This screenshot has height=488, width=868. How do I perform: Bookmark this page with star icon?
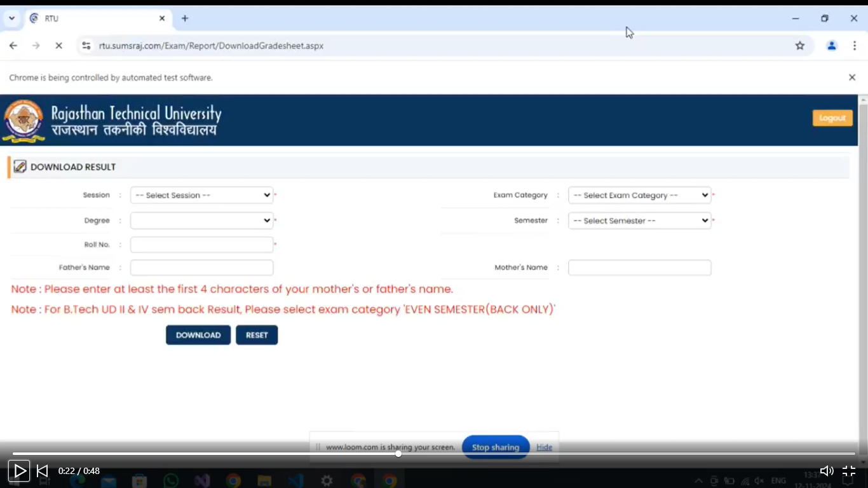[800, 46]
